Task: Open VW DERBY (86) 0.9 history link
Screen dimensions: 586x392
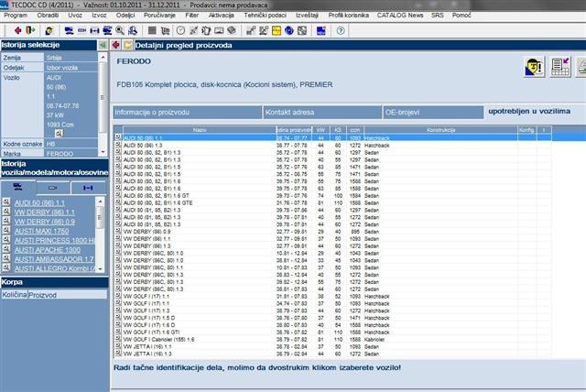Action: [45, 222]
